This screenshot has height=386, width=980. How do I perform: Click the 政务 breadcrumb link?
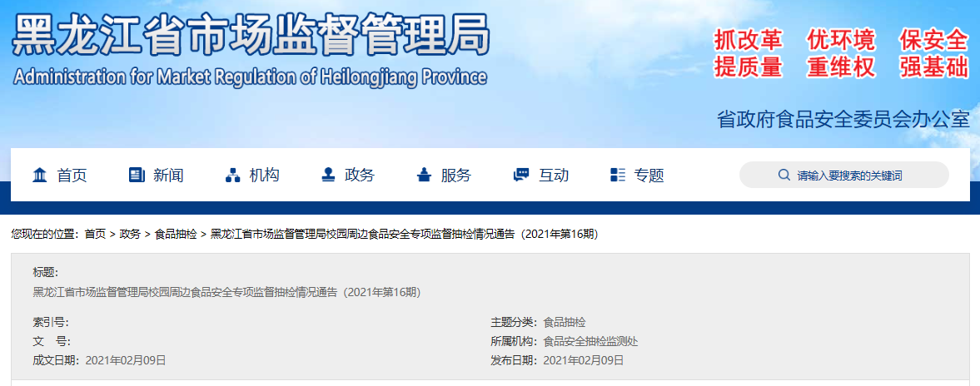tap(130, 235)
